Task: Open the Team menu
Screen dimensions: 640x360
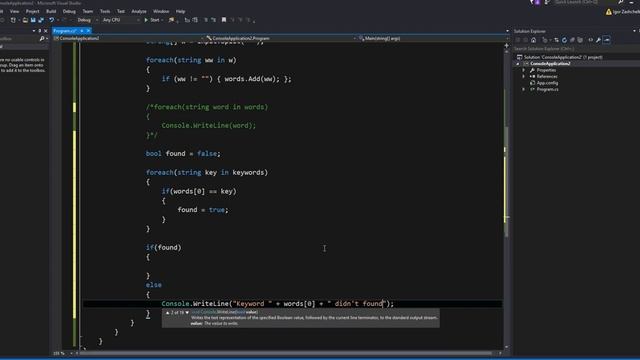Action: [x=88, y=11]
